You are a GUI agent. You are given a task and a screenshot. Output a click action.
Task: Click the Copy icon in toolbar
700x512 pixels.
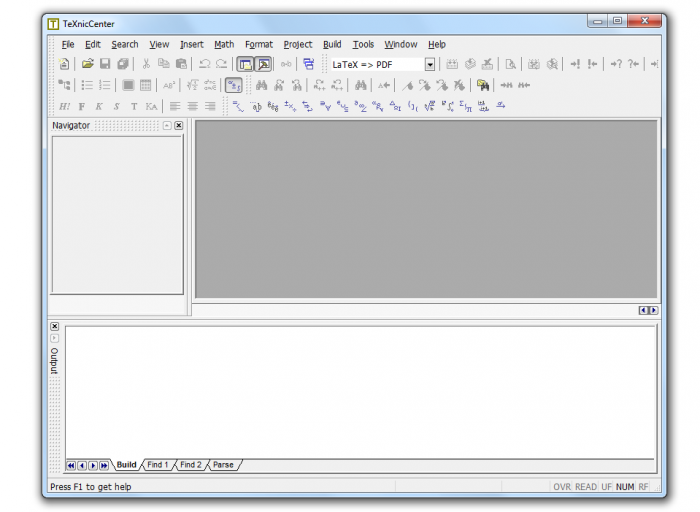point(164,64)
